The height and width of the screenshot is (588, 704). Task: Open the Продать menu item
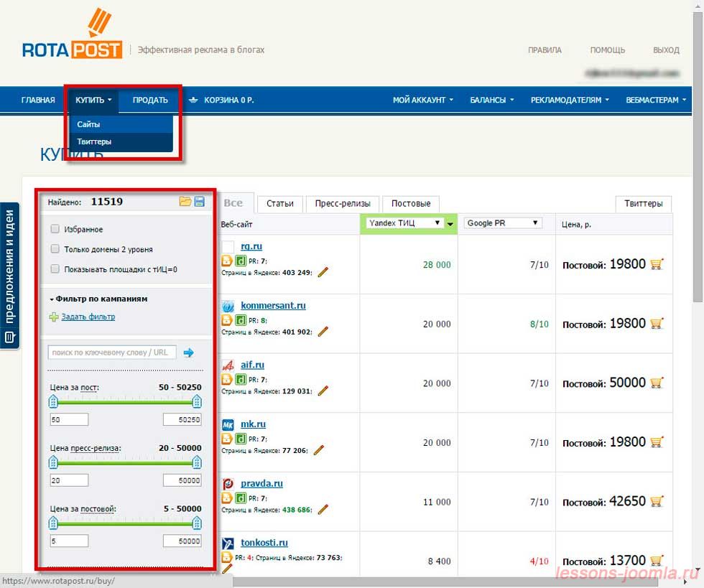pos(150,100)
